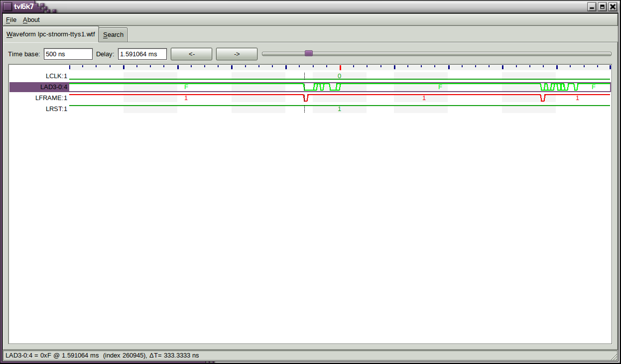621x364 pixels.
Task: Click the status bar LAD3-0:4 readout text
Action: [102, 356]
